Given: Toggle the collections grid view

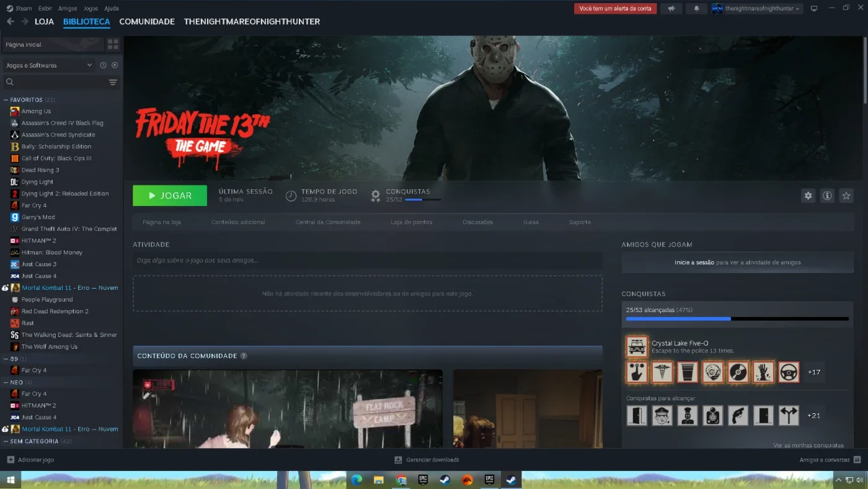Looking at the screenshot, I should [113, 45].
